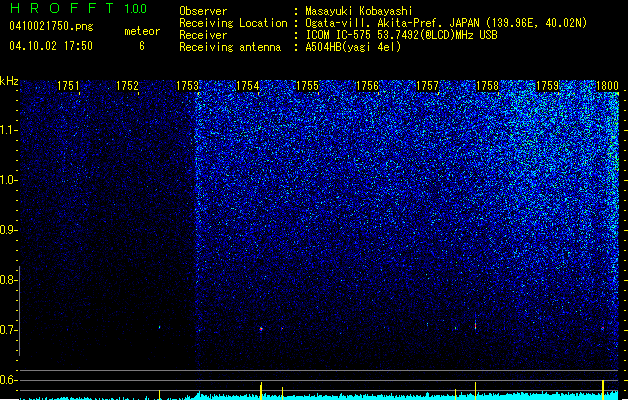Screen dimensions: 629x400
Task: Click the yellow signal spike just after 1754
Action: (261, 390)
